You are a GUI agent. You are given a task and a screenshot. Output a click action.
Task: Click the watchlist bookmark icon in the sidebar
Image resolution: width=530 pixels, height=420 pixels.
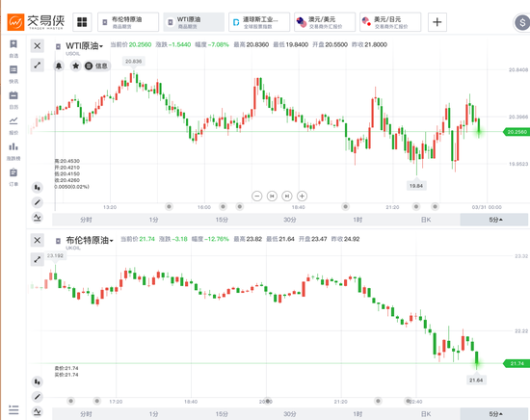tap(13, 44)
